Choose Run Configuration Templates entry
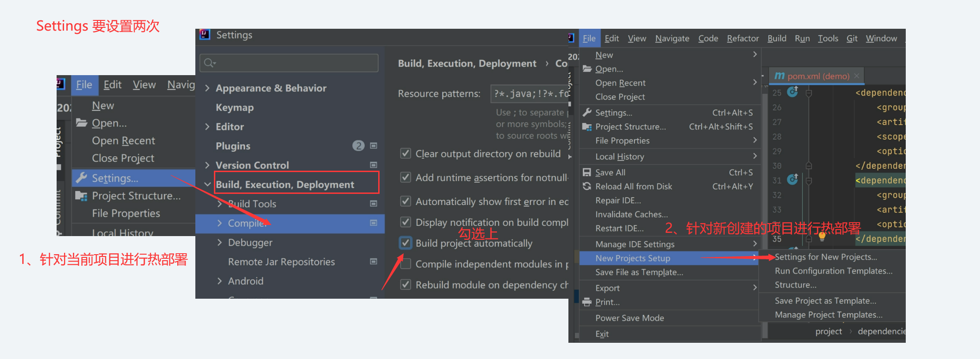This screenshot has height=359, width=980. click(832, 271)
